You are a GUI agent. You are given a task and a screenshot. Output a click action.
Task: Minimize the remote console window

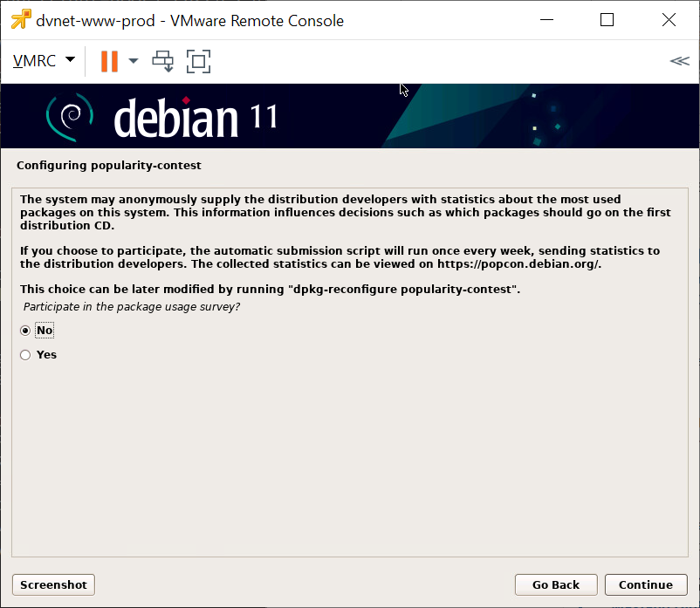coord(546,20)
